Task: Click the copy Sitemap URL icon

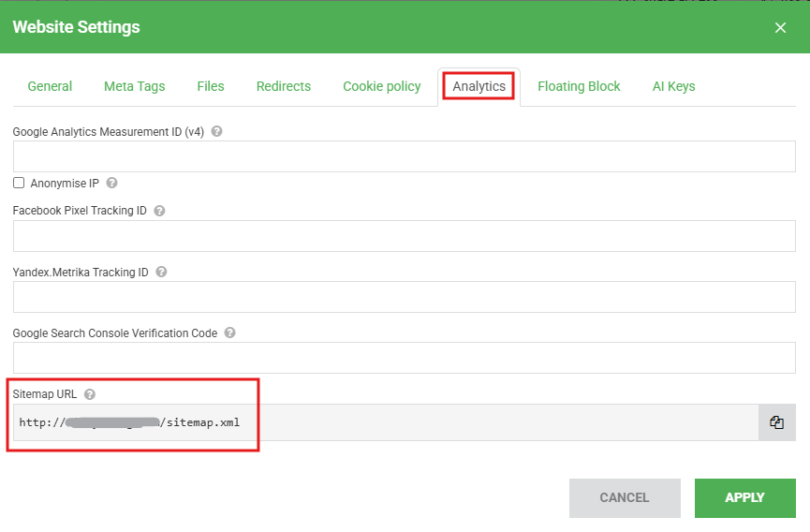Action: point(776,422)
